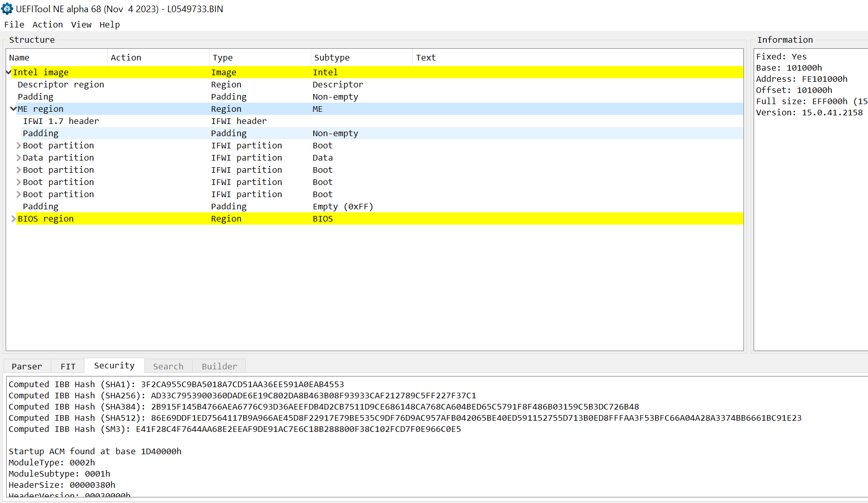The image size is (868, 503).
Task: Click the Descriptor subtype cell
Action: point(338,84)
